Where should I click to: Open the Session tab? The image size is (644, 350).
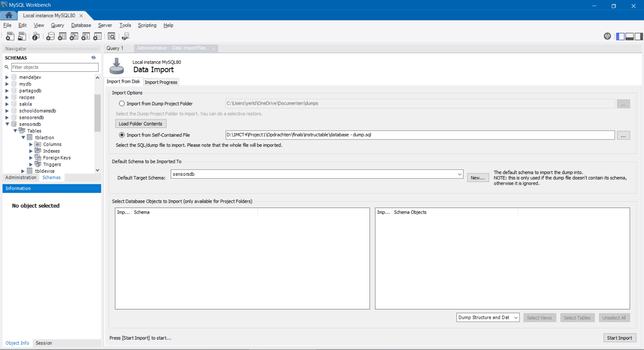click(44, 343)
